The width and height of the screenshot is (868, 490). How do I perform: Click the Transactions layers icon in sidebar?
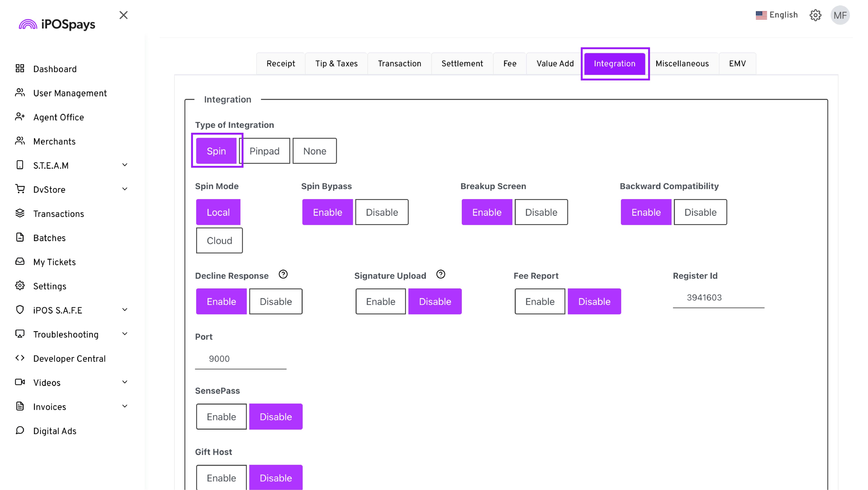click(20, 214)
